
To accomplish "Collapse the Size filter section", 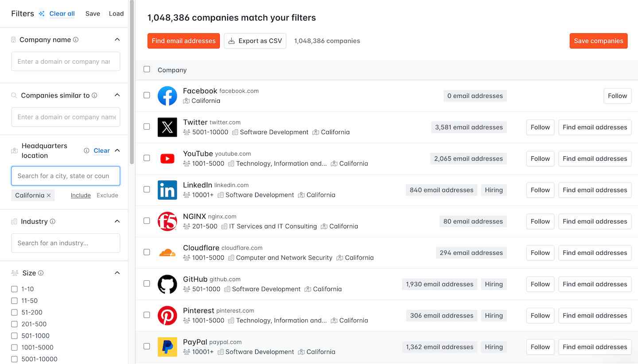I will point(117,273).
